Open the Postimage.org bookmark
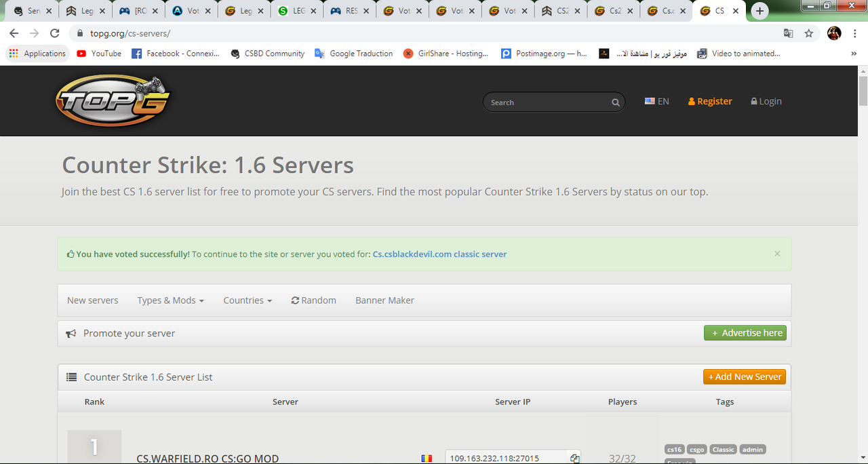Viewport: 868px width, 464px height. pos(544,54)
